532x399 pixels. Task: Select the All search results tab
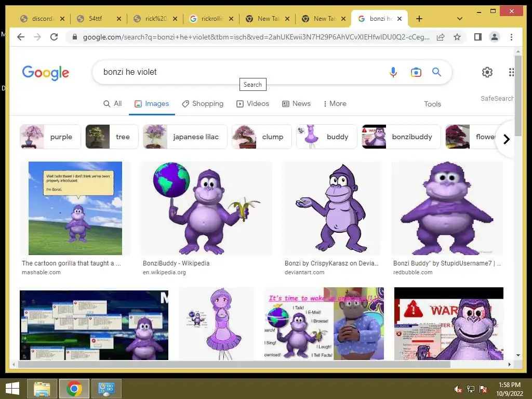pyautogui.click(x=112, y=103)
